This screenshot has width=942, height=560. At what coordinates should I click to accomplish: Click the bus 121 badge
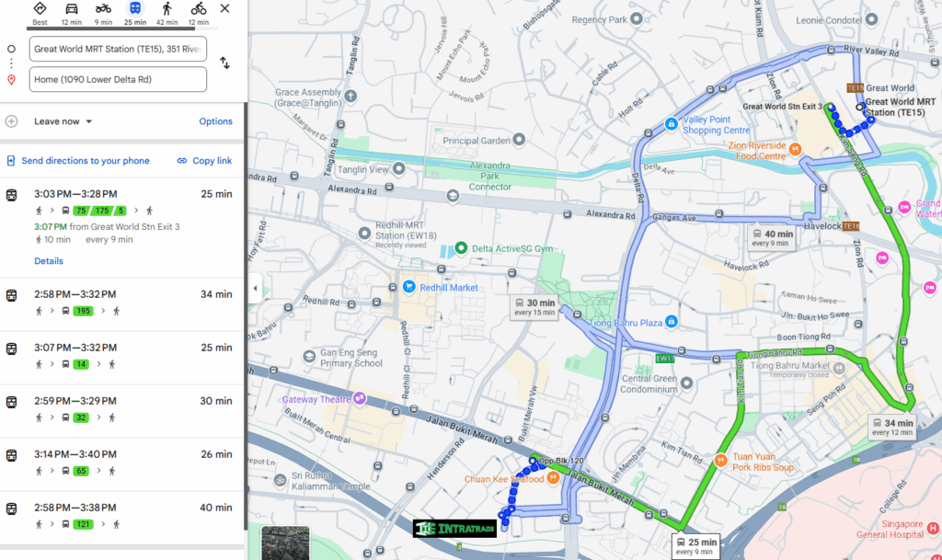83,524
